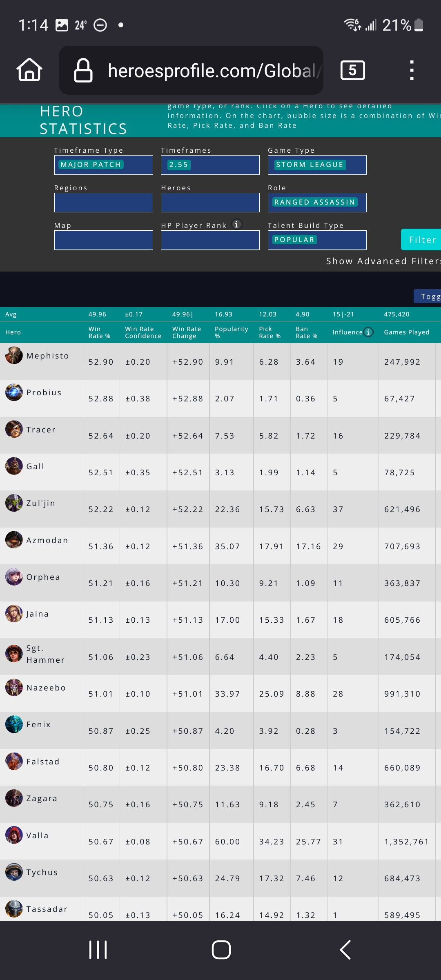Click Show Advanced Filters link
Viewport: 441px width, 980px height.
(383, 261)
